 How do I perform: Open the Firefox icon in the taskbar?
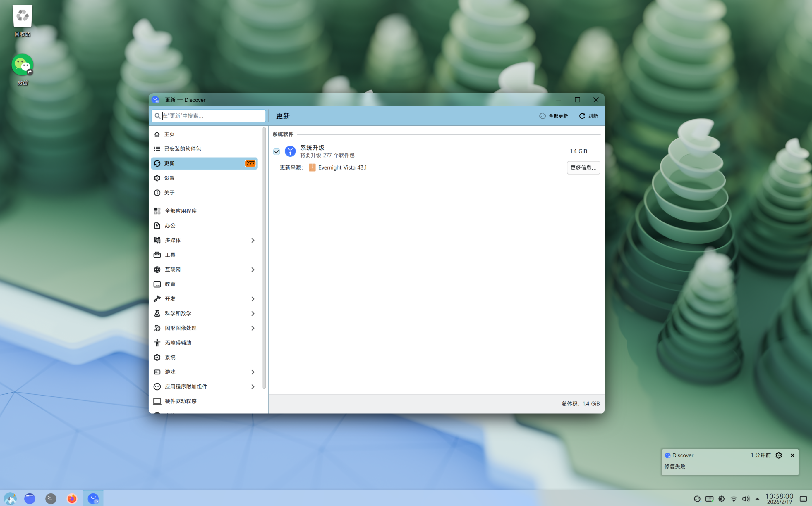72,499
